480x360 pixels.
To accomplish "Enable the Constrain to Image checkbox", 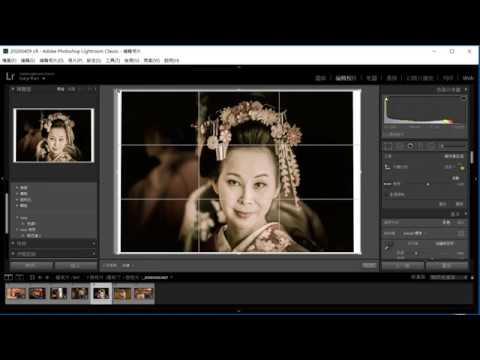I will 386,194.
